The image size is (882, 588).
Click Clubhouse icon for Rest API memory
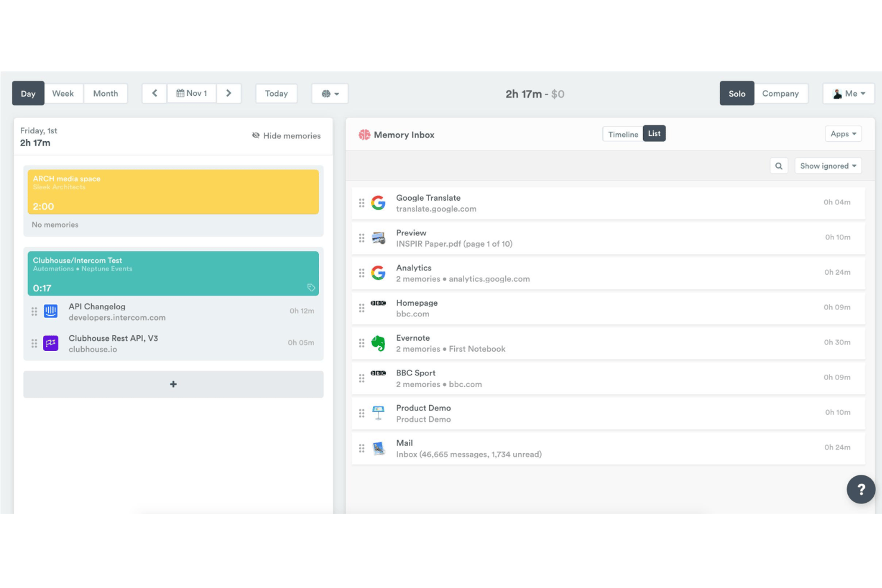tap(51, 343)
